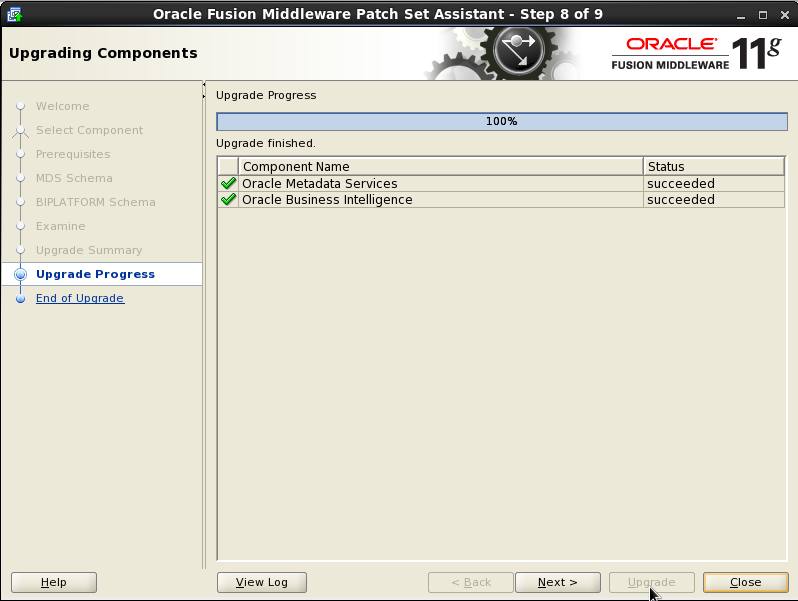Click the Upgrade finished. status text
The height and width of the screenshot is (601, 798).
coord(266,143)
